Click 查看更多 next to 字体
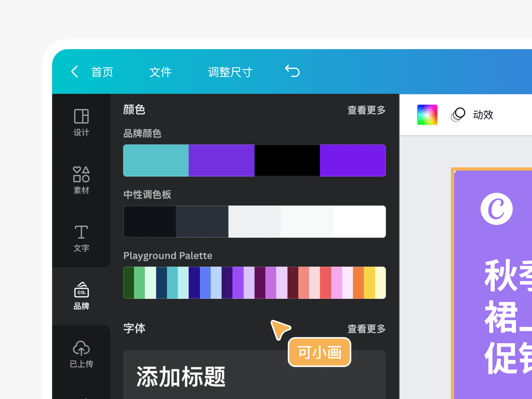Screen dimensions: 532x399 (366, 329)
